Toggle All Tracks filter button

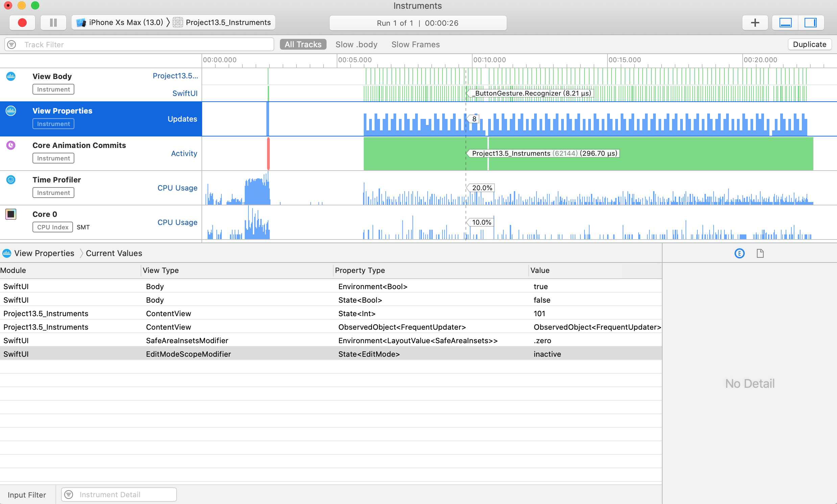tap(303, 44)
